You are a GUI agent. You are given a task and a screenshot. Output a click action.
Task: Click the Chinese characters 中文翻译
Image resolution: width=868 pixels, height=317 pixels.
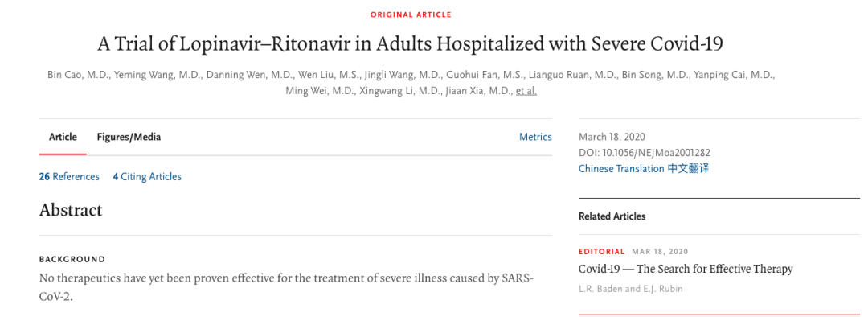coord(688,168)
